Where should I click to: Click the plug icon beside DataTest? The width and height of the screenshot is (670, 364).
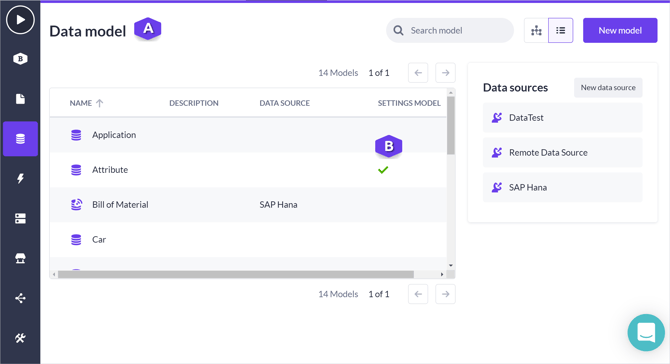click(497, 117)
